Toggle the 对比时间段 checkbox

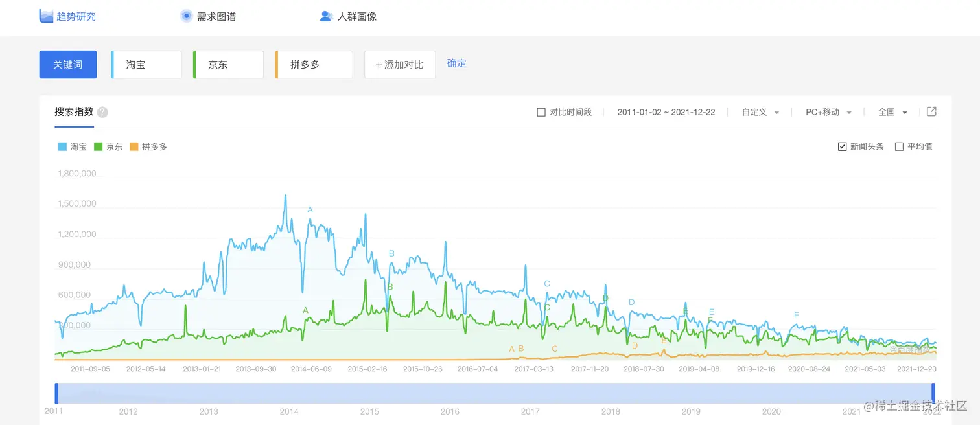click(541, 112)
